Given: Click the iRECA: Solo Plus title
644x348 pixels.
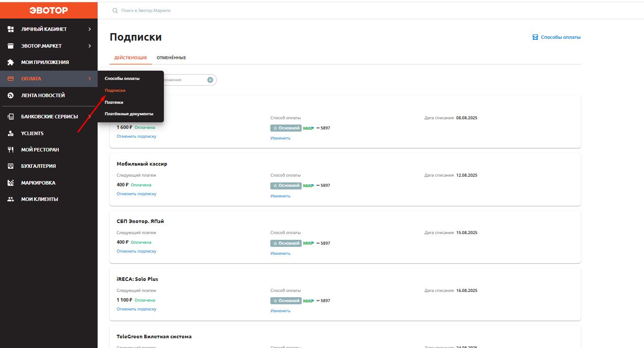Looking at the screenshot, I should [137, 279].
